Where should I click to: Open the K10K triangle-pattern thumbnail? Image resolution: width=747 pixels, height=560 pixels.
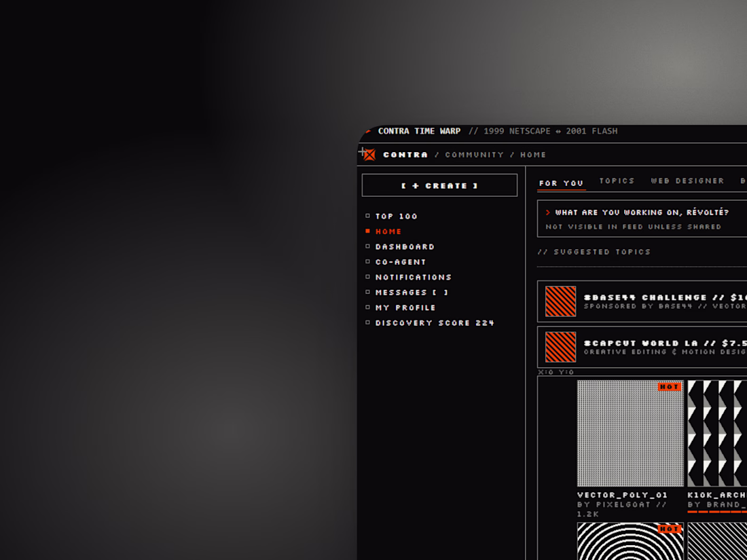(x=717, y=433)
